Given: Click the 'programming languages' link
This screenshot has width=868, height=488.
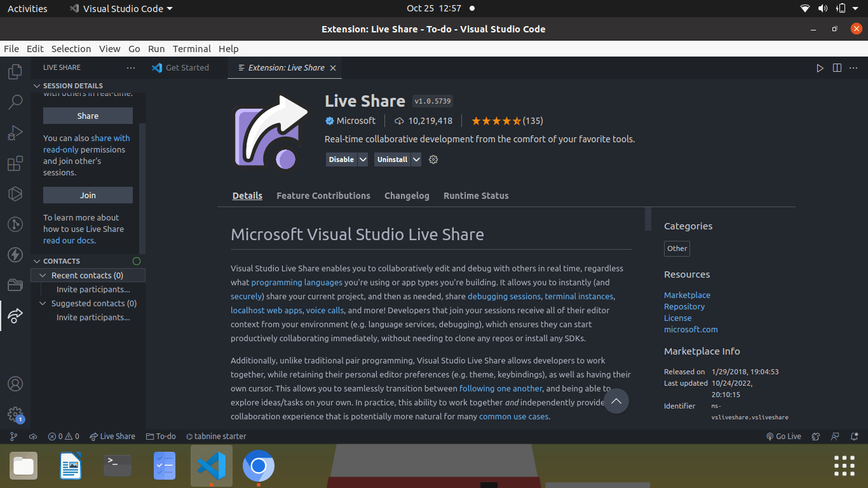Looking at the screenshot, I should 297,282.
